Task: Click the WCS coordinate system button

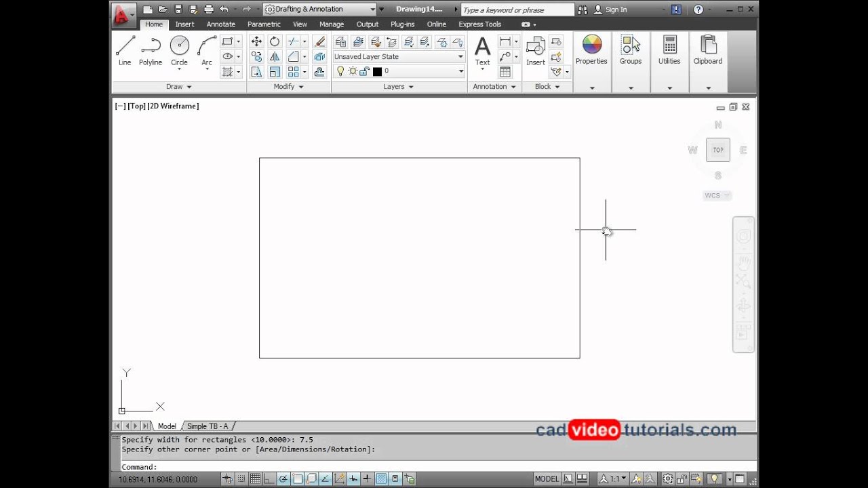Action: [x=717, y=196]
